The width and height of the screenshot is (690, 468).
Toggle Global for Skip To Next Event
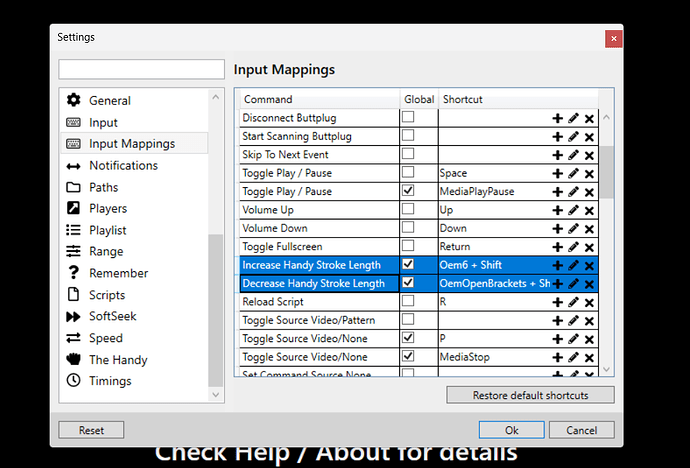(x=408, y=154)
